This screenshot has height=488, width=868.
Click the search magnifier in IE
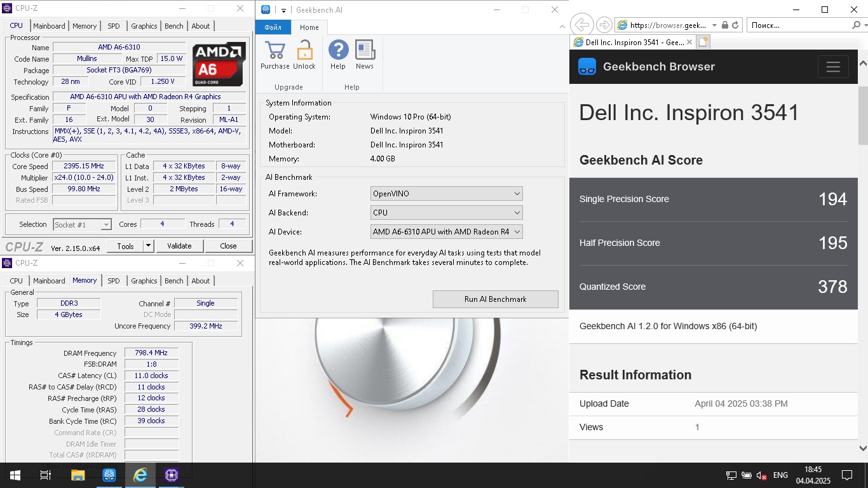[x=855, y=25]
